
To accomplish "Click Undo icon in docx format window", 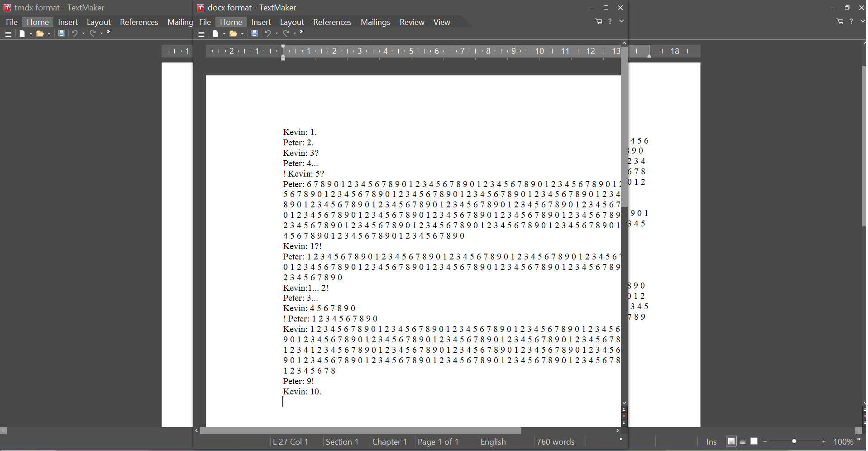I will click(x=268, y=34).
